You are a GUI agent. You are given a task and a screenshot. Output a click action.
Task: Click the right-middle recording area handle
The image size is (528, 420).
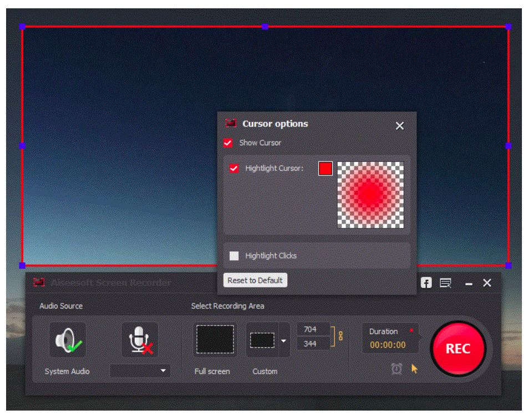[509, 145]
